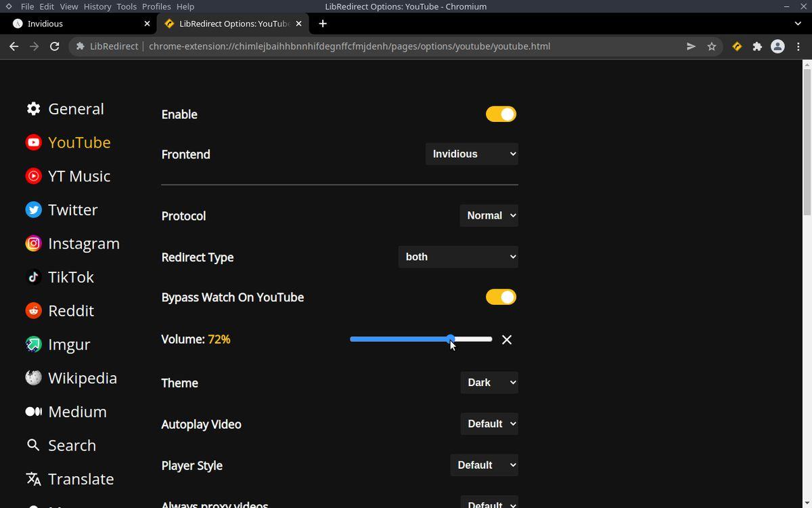The width and height of the screenshot is (812, 508).
Task: Open the Help menu
Action: pyautogui.click(x=185, y=6)
